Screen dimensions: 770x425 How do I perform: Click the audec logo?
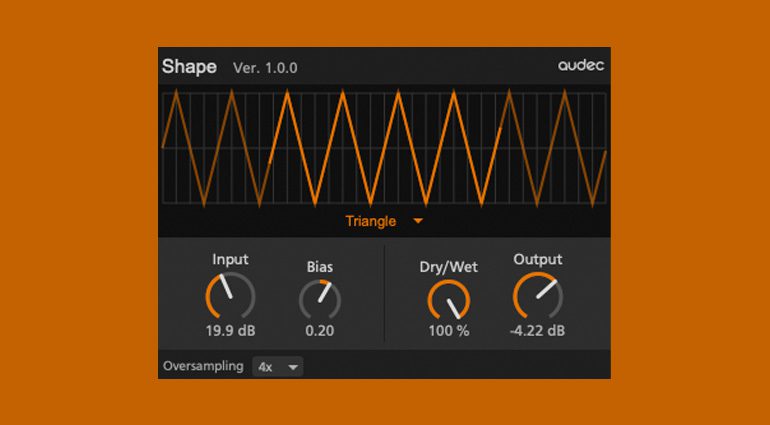[581, 67]
